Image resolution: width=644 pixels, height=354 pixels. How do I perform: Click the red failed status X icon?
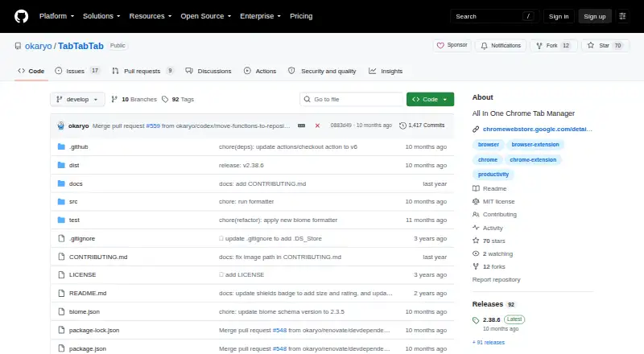[x=317, y=126]
